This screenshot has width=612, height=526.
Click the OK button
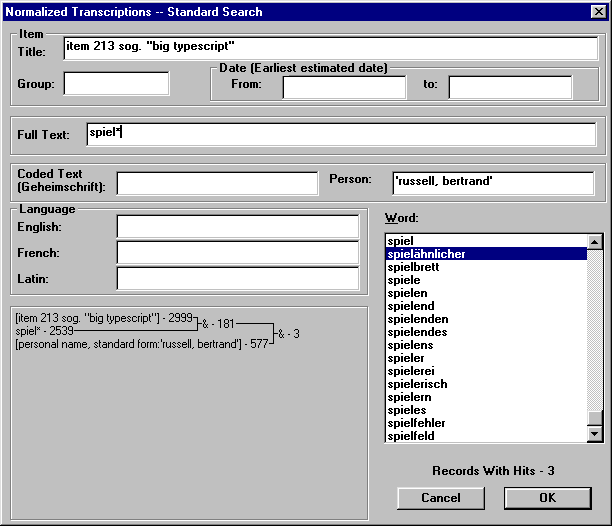click(x=547, y=497)
